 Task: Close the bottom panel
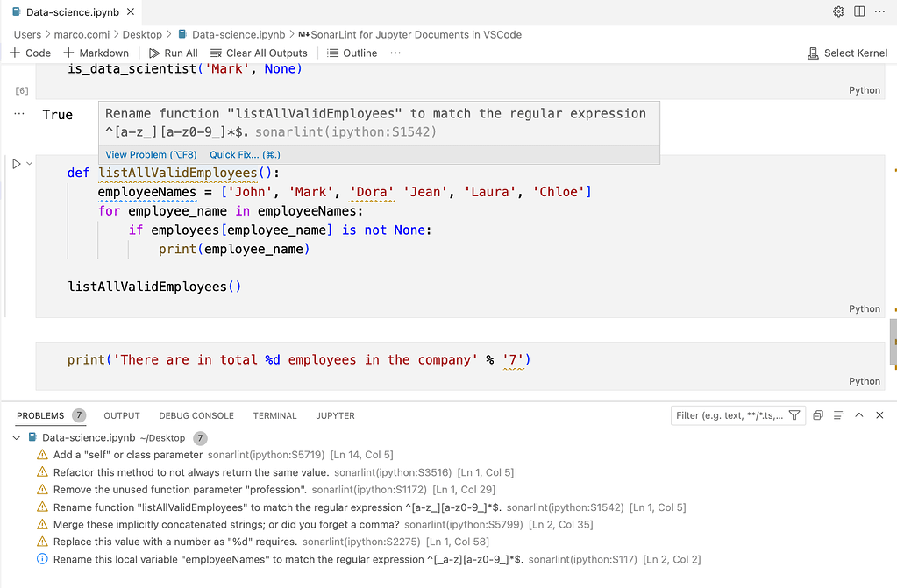click(879, 415)
